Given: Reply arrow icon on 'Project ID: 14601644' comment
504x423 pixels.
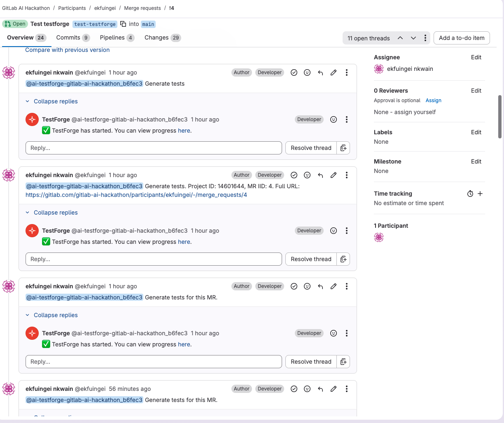Looking at the screenshot, I should click(x=320, y=175).
